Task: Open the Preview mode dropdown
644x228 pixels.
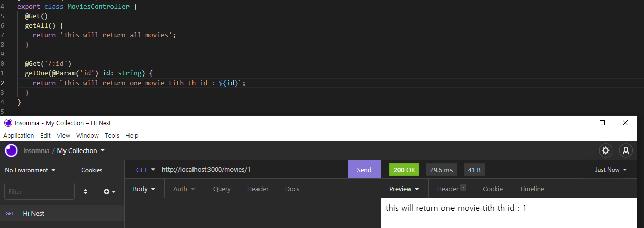Action: (404, 189)
